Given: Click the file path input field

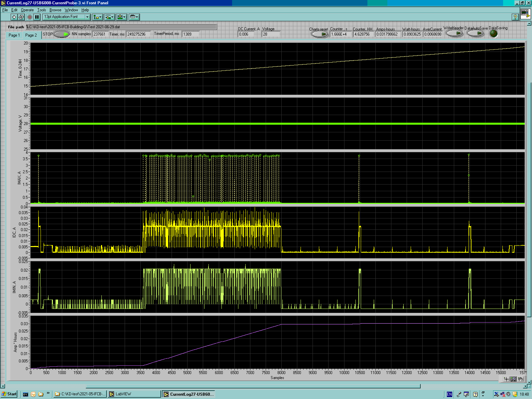Looking at the screenshot, I should (x=123, y=27).
